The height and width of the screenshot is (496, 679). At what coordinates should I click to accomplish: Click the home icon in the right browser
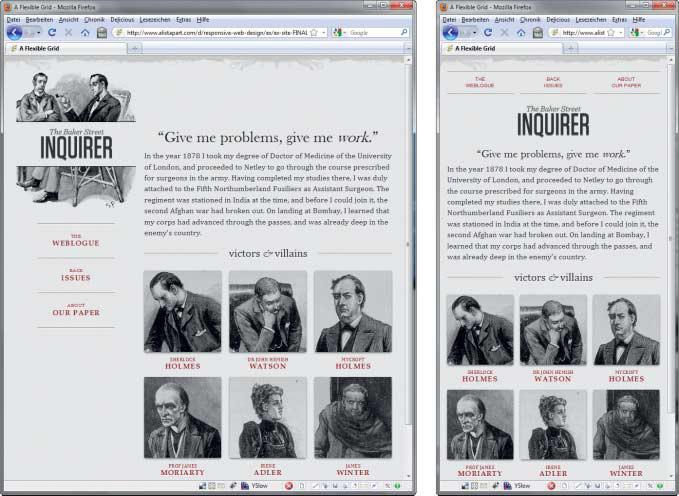(521, 32)
